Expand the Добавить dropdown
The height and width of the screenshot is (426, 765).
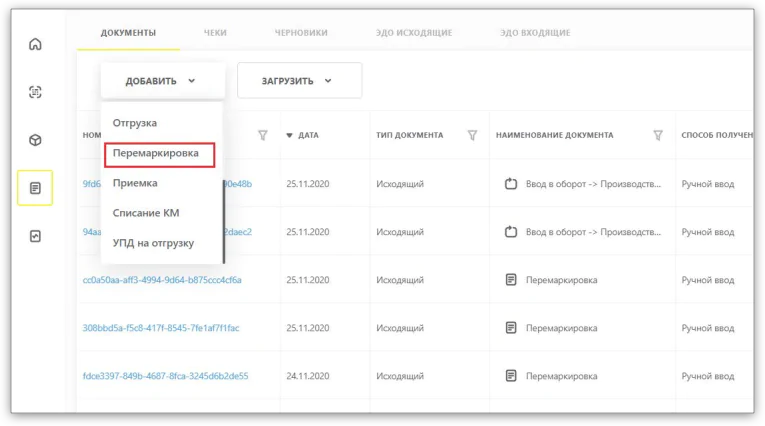pyautogui.click(x=162, y=81)
